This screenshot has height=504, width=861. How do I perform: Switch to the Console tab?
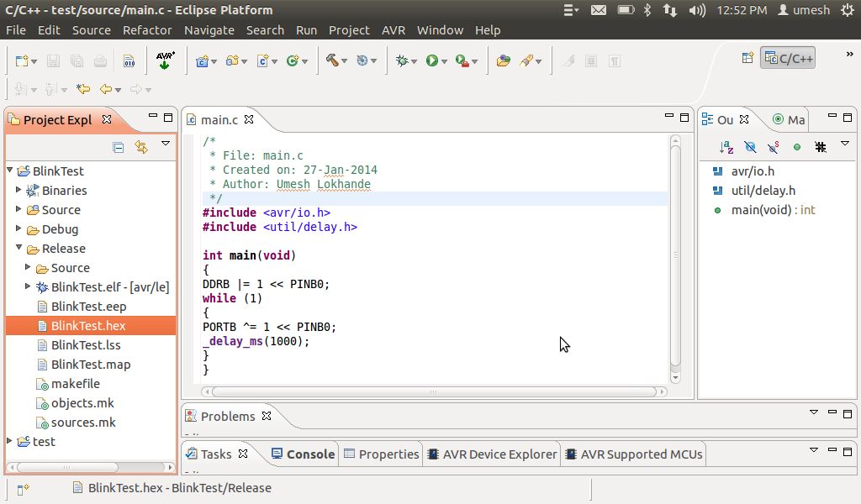coord(303,454)
